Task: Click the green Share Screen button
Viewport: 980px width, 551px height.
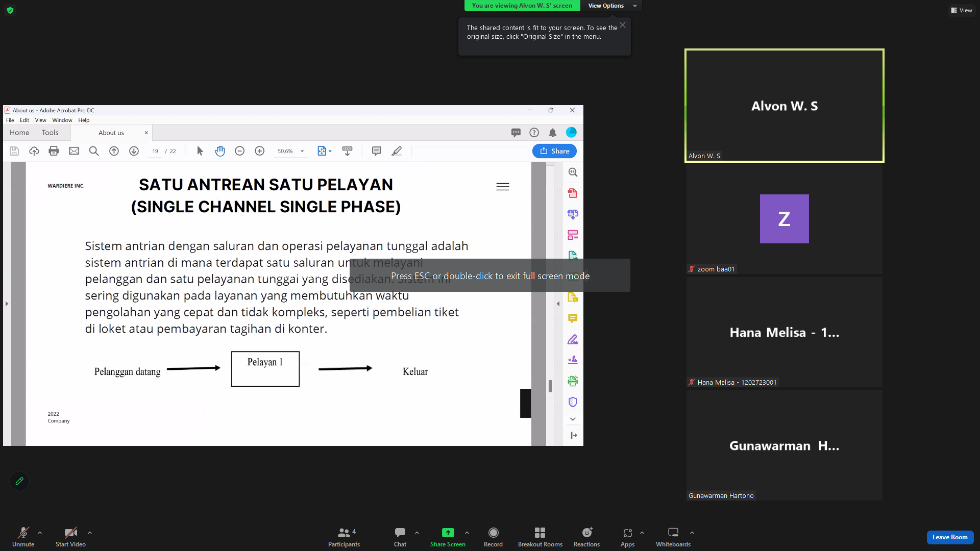Action: [x=448, y=537]
